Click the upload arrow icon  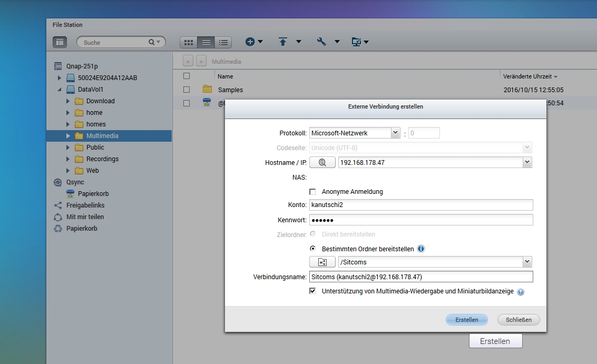coord(283,42)
